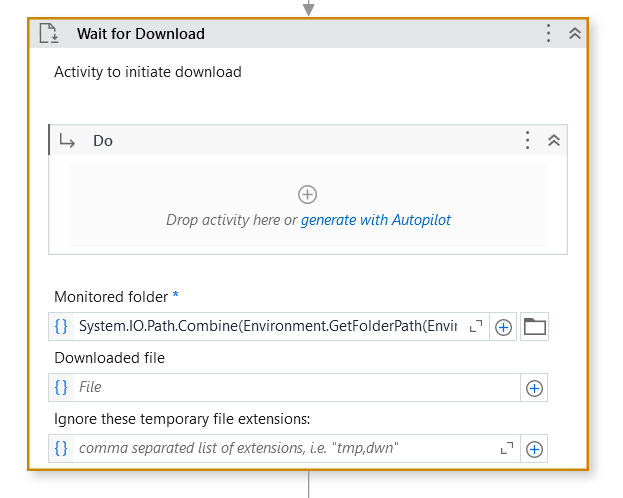Click the Monitored folder expression braces icon
Viewport: 623px width, 498px height.
61,326
